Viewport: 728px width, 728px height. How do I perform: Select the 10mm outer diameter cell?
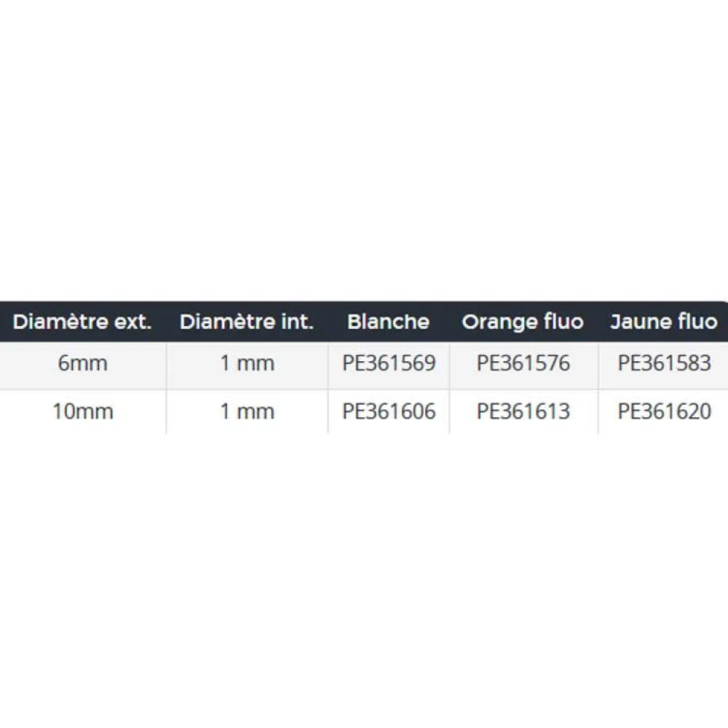[82, 411]
